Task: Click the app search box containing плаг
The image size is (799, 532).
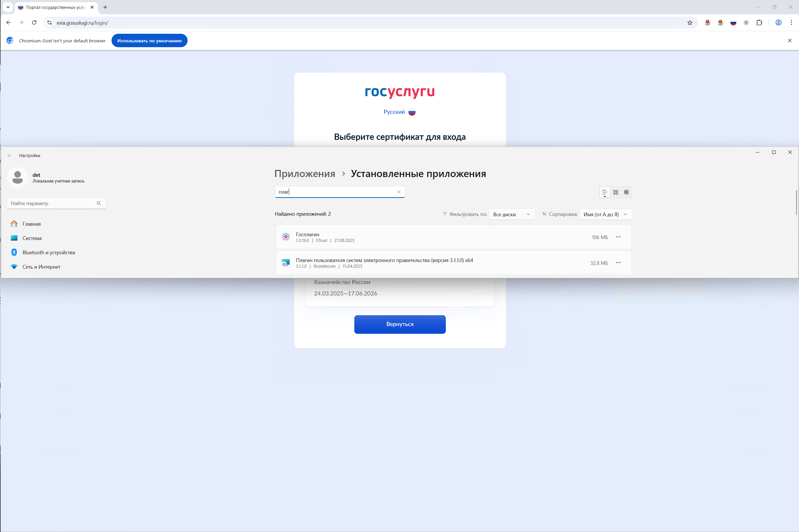Action: [339, 192]
